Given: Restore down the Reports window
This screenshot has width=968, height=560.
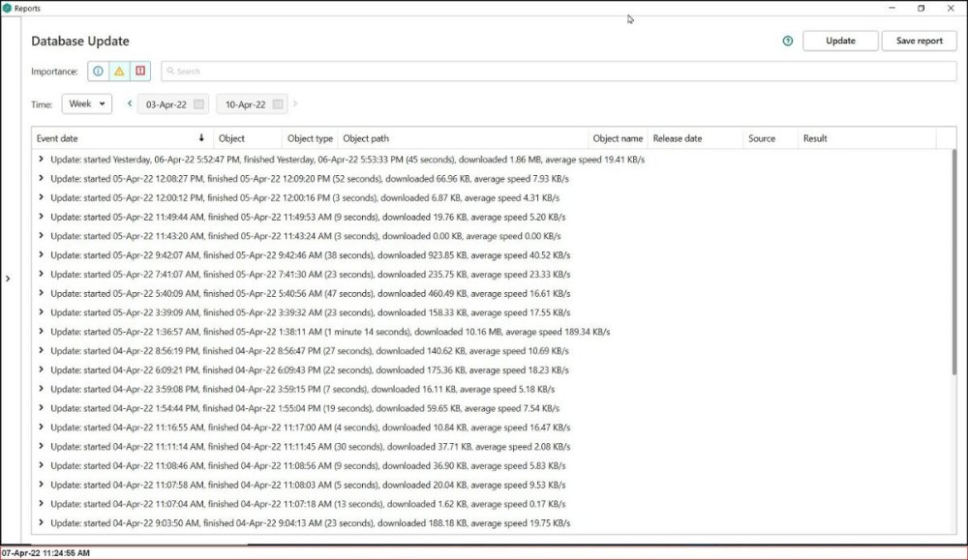Looking at the screenshot, I should tap(922, 8).
